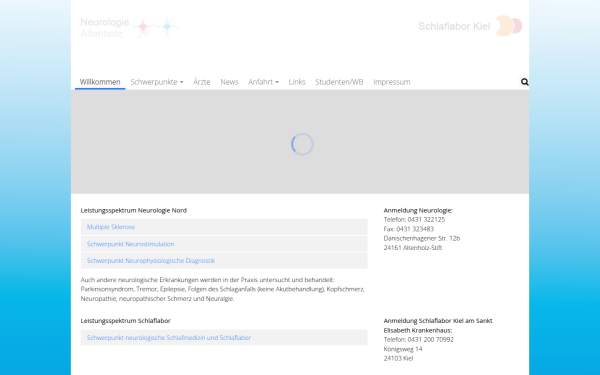This screenshot has width=600, height=375.
Task: Open the Studenten/WB page
Action: point(339,82)
